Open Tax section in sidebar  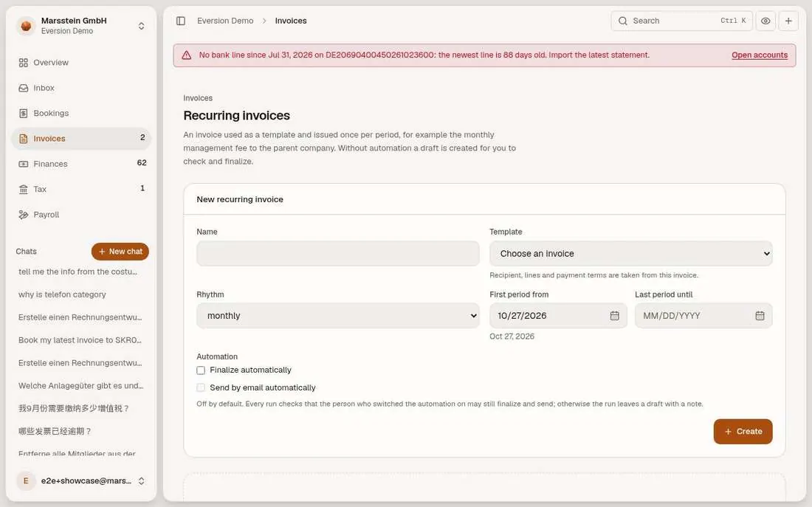click(81, 190)
